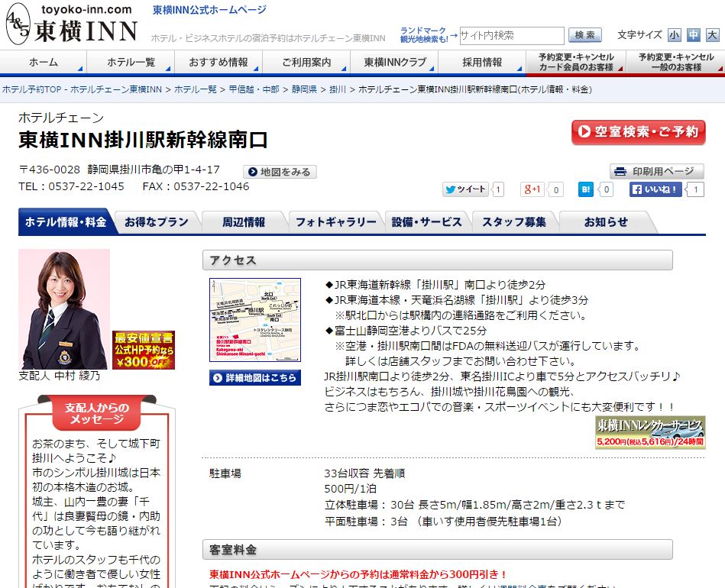Select the ホテル情報・料金 tab
725x588 pixels.
(x=66, y=222)
